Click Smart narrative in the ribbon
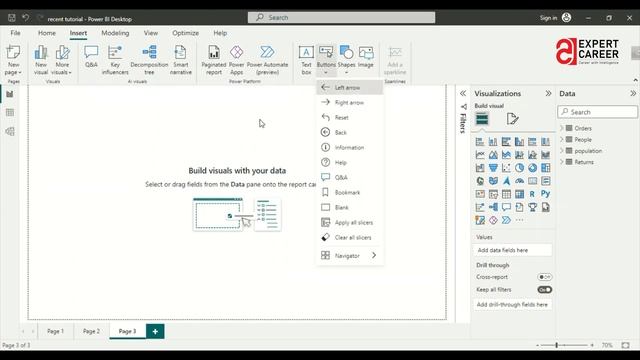Image resolution: width=640 pixels, height=360 pixels. 180,60
